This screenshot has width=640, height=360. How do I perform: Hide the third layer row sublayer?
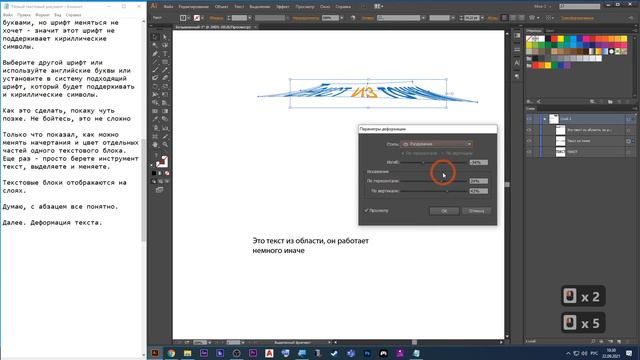click(529, 141)
